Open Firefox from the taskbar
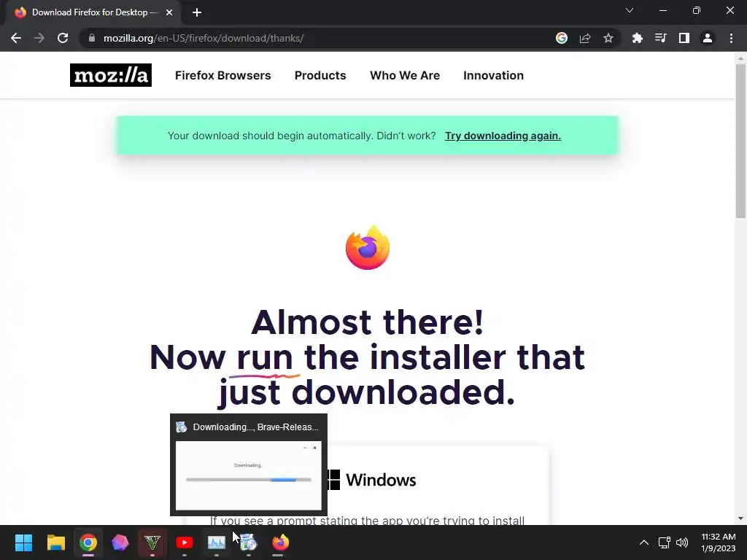Screen dimensions: 747x560 tap(281, 542)
